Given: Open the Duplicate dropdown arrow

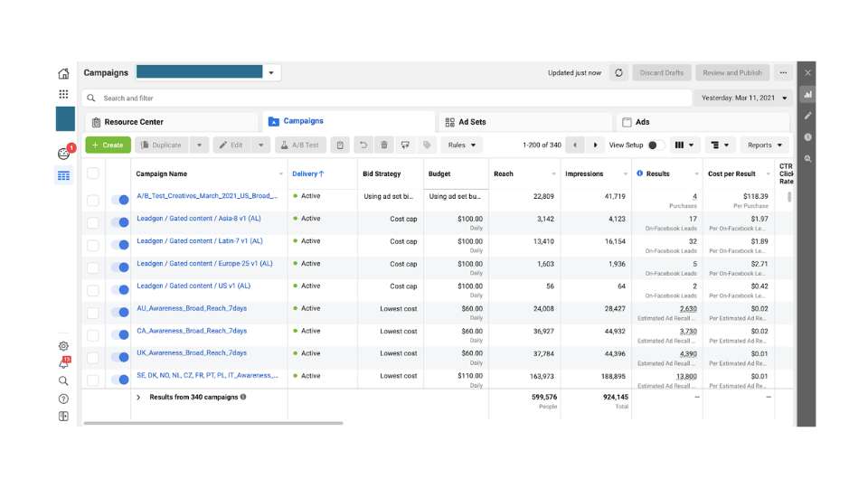Looking at the screenshot, I should point(199,145).
